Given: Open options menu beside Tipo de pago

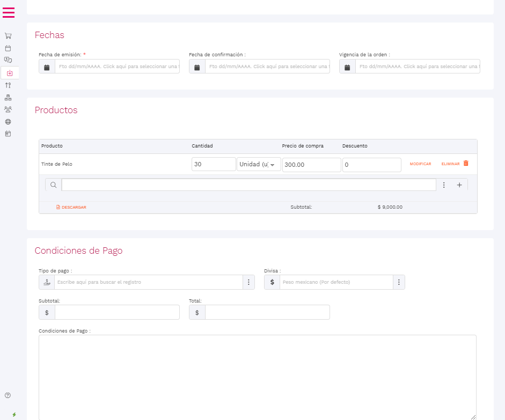Looking at the screenshot, I should [x=248, y=282].
